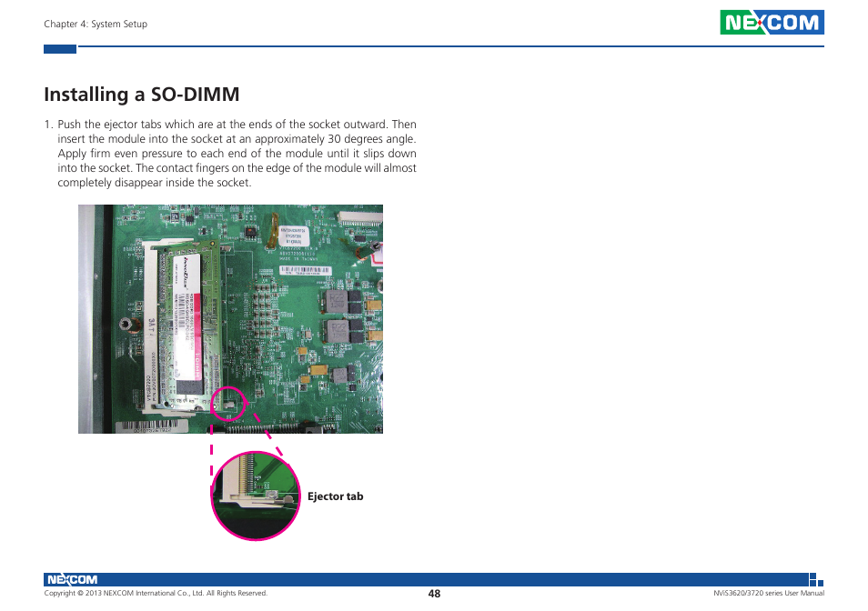This screenshot has height=611, width=868.
Task: Click the step 1 instruction paragraph
Action: point(230,153)
